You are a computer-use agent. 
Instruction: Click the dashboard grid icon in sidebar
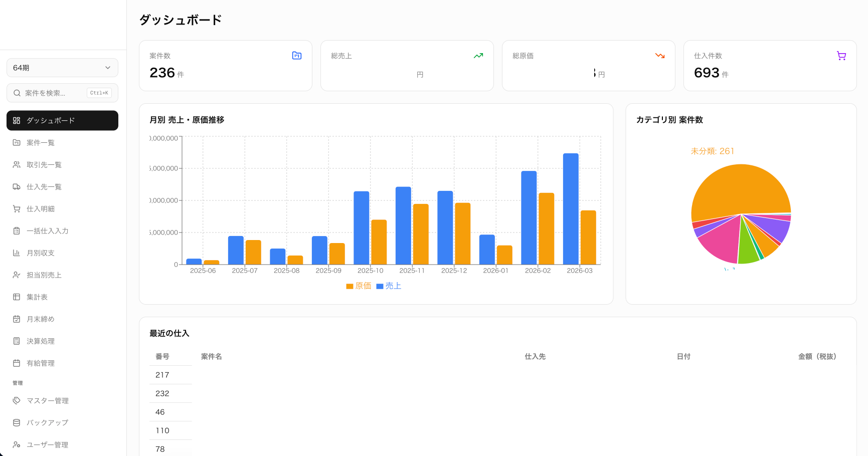pyautogui.click(x=17, y=120)
